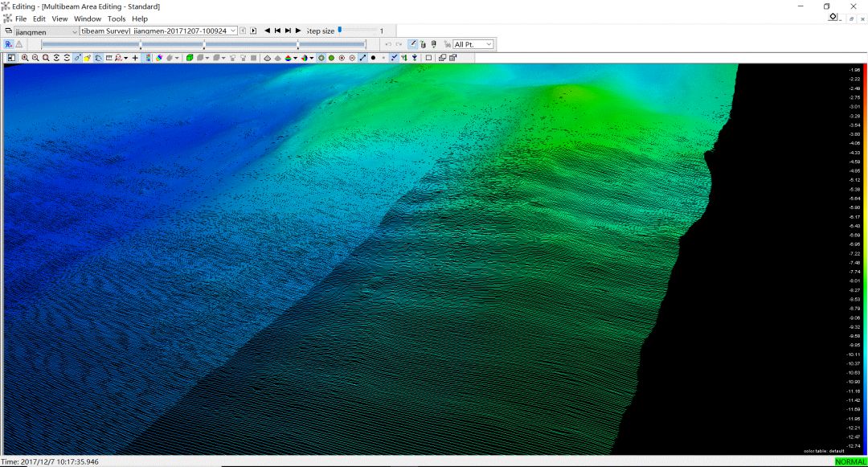This screenshot has height=467, width=868.
Task: Toggle the green ring point display button
Action: (x=321, y=58)
